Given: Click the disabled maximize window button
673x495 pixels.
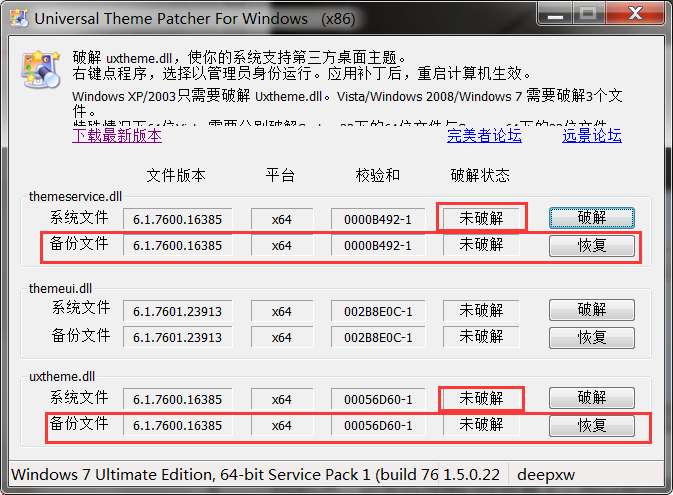Looking at the screenshot, I should [588, 14].
